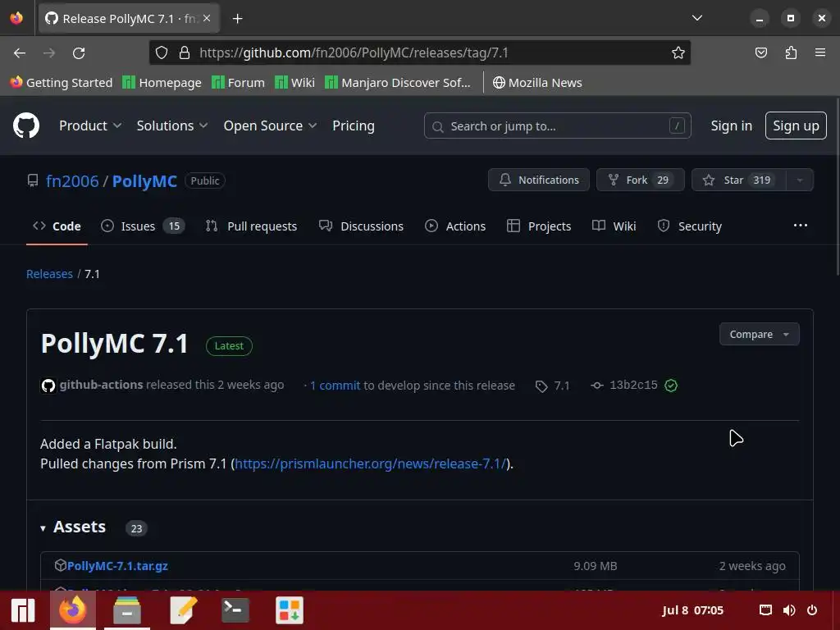840x630 pixels.
Task: Go to the Releases breadcrumb link
Action: coord(49,274)
